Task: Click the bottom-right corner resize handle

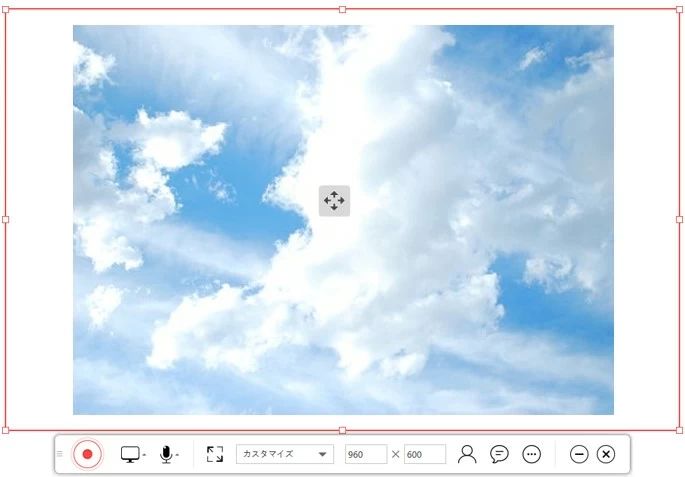Action: click(x=679, y=430)
